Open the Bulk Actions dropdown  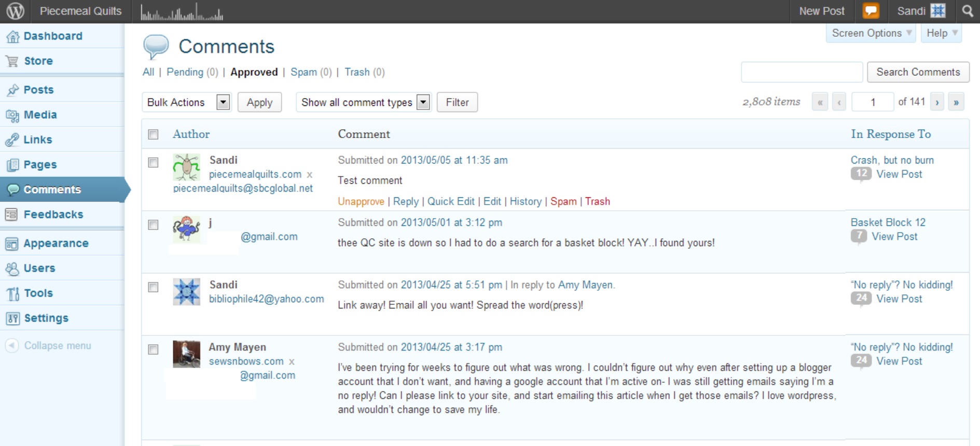pyautogui.click(x=186, y=102)
